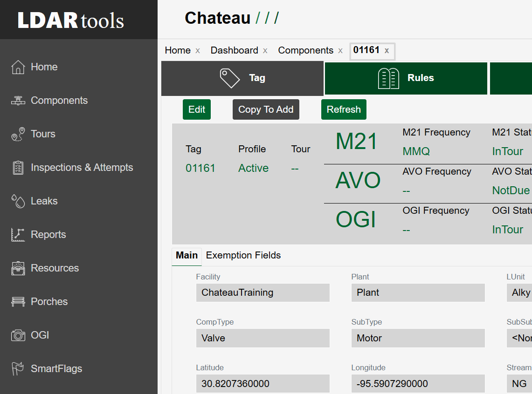This screenshot has width=532, height=394.
Task: Click the tag icon in Tag tab
Action: point(230,78)
